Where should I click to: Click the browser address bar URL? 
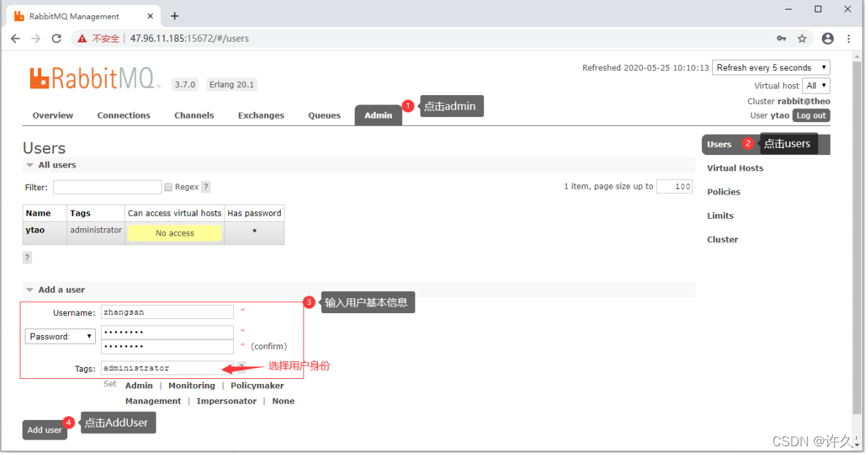tap(190, 39)
